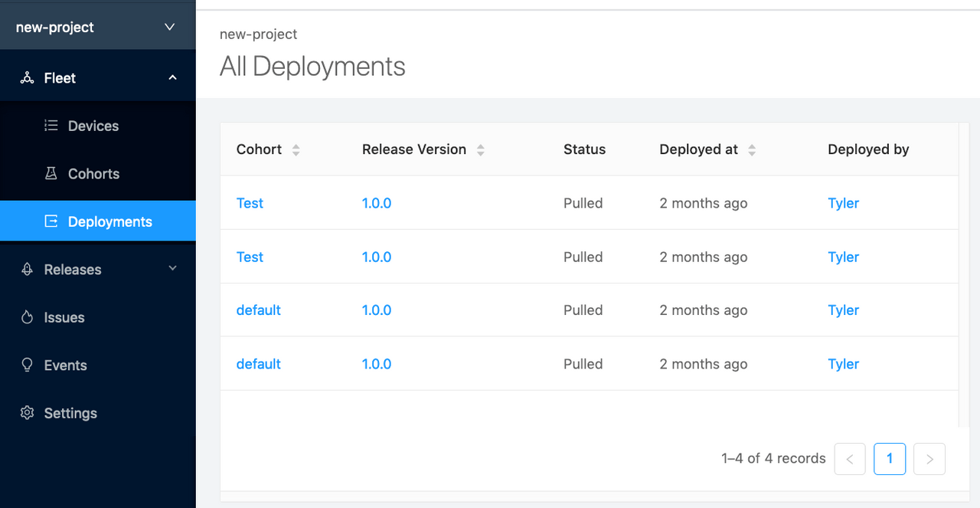Click the Fleet network icon in sidebar
980x508 pixels.
point(27,78)
